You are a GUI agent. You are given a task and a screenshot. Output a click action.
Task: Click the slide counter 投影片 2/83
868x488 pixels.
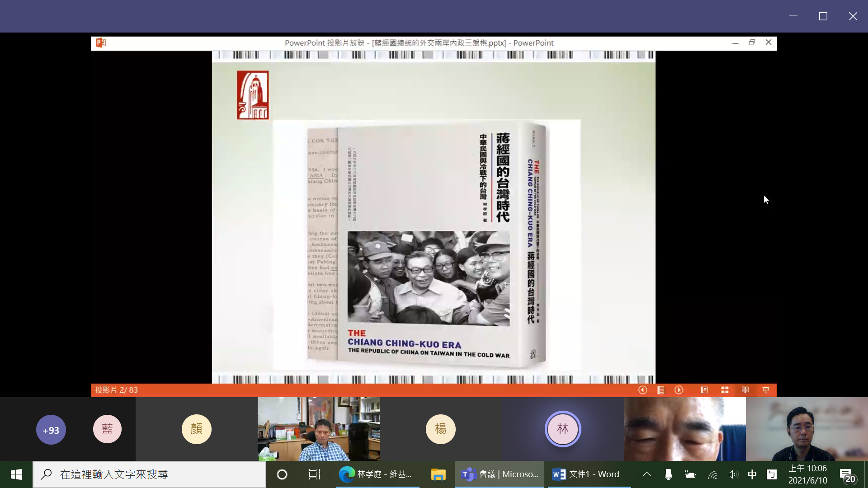coord(116,390)
